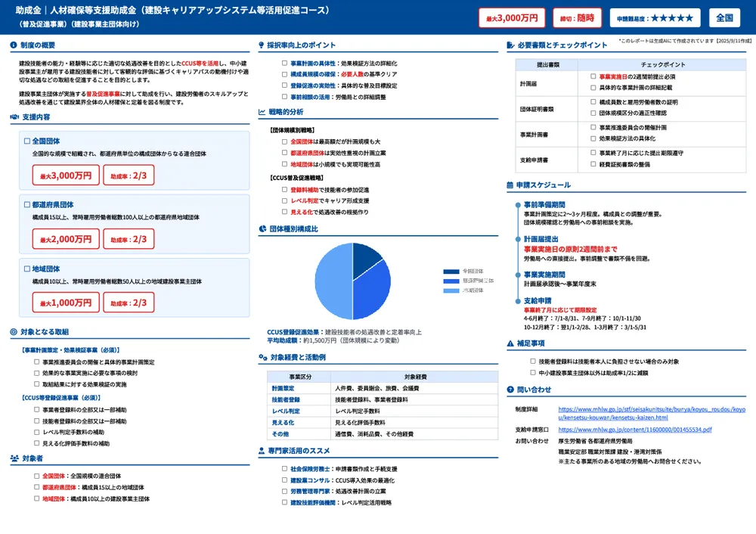Click the warning triangle icon beside 補足事項
The image size is (756, 534).
510,343
